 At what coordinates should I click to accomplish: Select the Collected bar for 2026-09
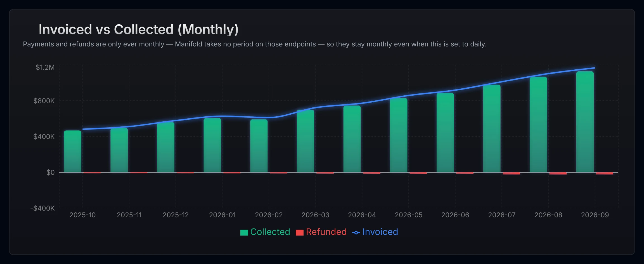pyautogui.click(x=585, y=122)
